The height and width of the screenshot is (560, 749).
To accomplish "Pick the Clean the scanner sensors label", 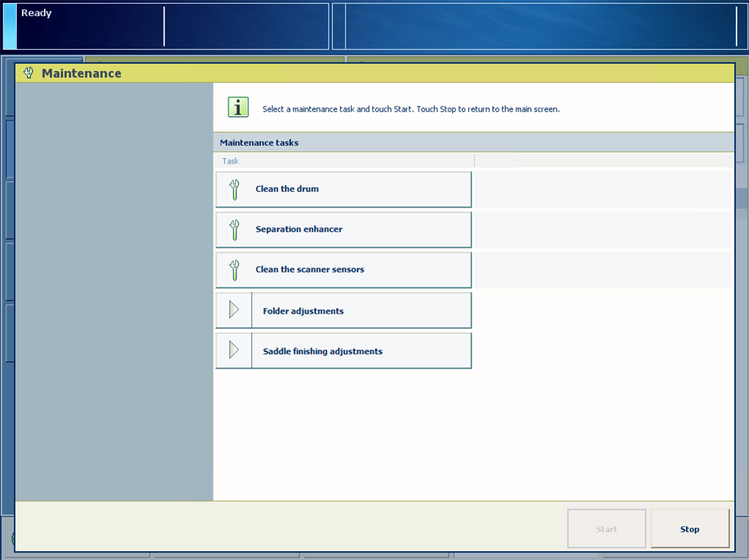I will pyautogui.click(x=309, y=270).
